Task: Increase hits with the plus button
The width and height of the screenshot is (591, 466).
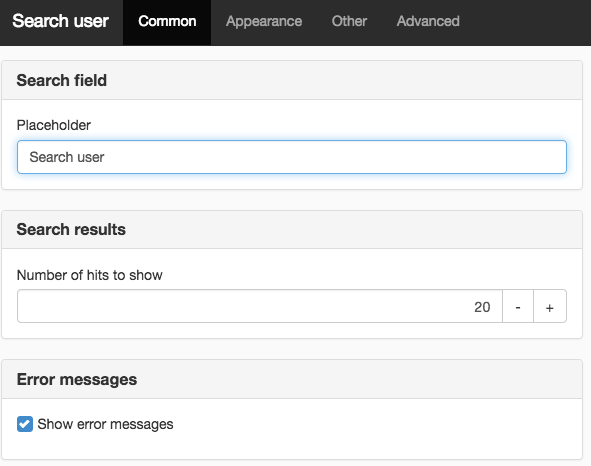Action: (550, 307)
